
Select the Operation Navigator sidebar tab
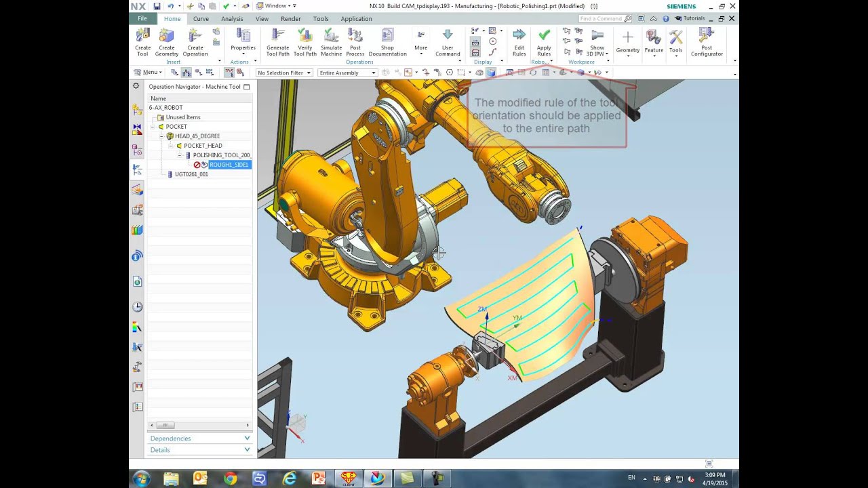pos(137,169)
